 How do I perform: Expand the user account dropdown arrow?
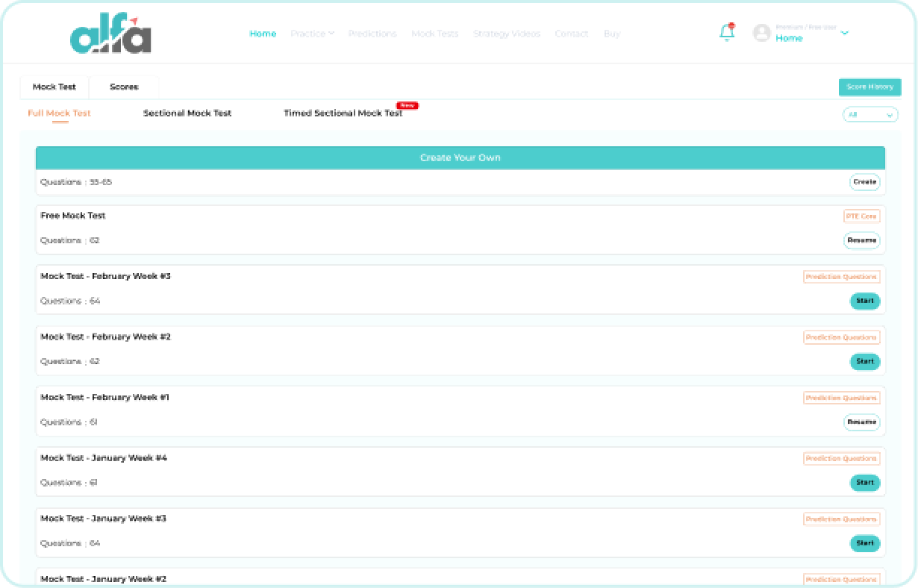(845, 33)
